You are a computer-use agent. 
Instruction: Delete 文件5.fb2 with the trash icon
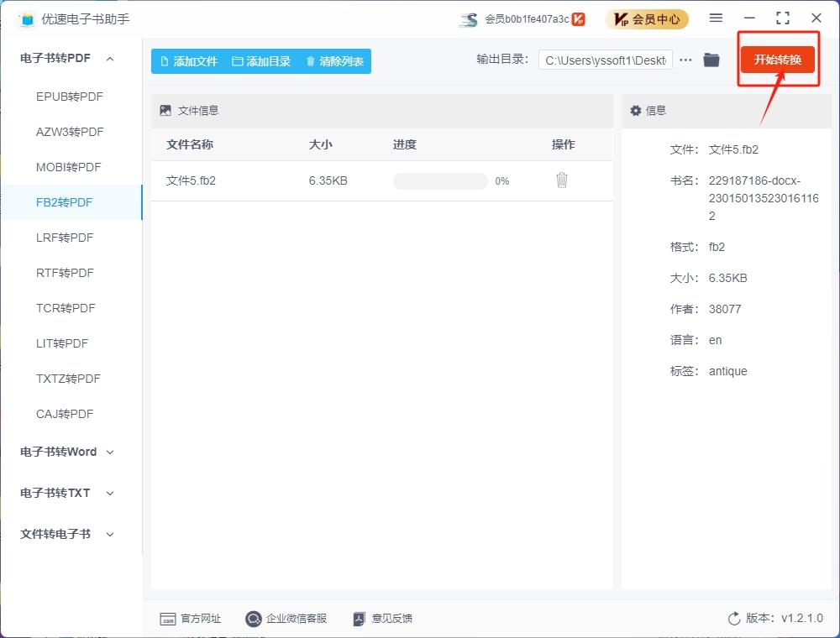point(561,180)
